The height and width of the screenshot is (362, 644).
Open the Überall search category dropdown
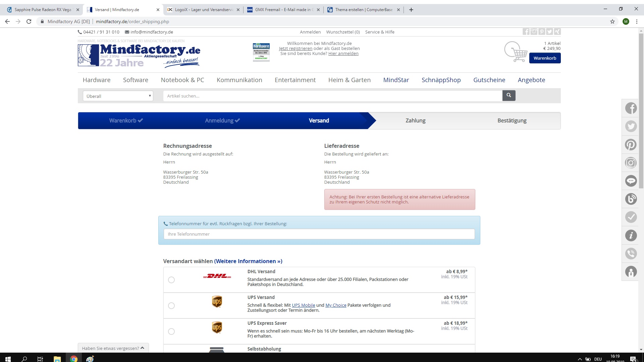pos(118,96)
